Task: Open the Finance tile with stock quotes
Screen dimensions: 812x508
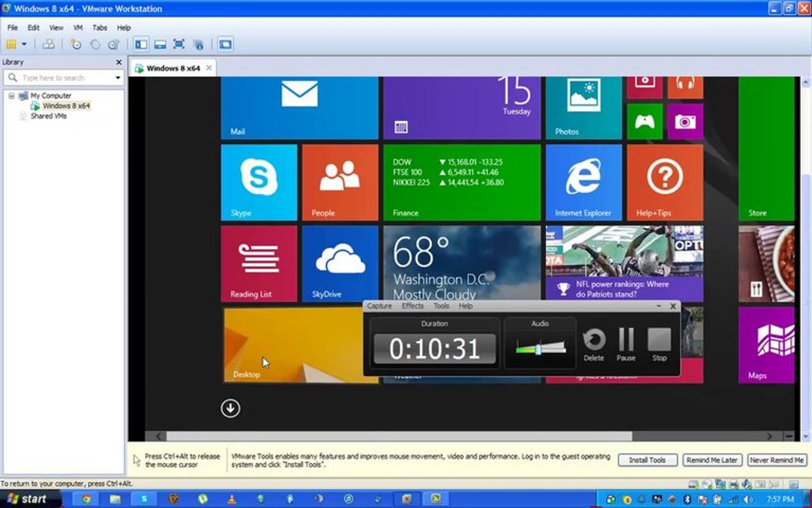Action: (462, 183)
